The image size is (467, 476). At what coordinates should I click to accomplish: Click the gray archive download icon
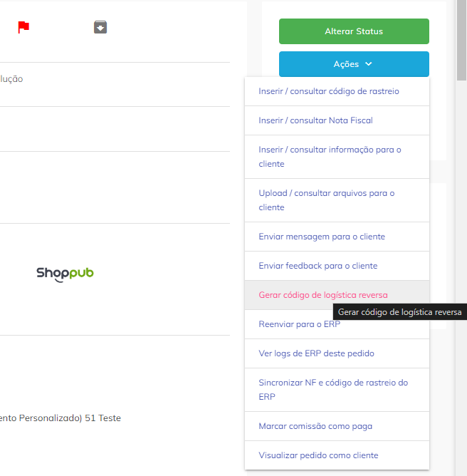[x=100, y=27]
